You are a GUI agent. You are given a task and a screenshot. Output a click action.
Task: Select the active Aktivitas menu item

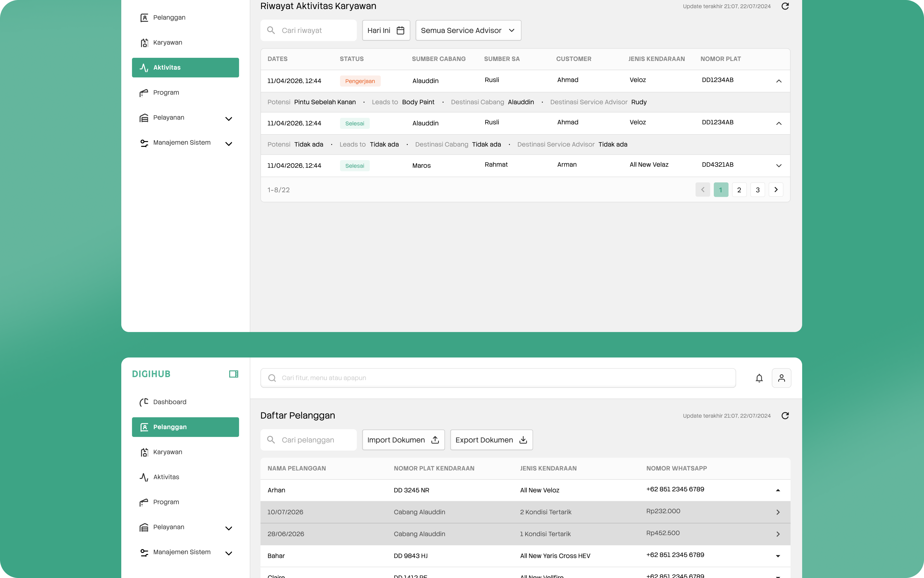click(x=185, y=68)
